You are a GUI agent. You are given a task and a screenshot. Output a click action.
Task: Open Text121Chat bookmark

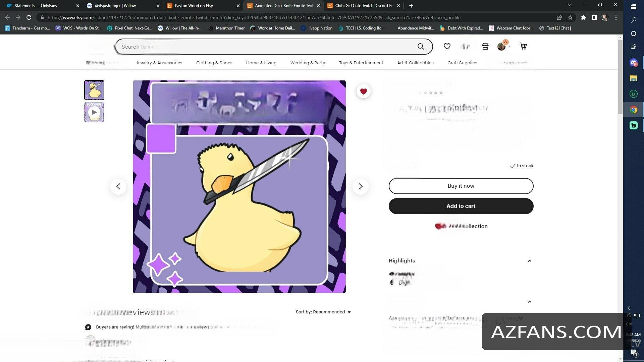(555, 28)
